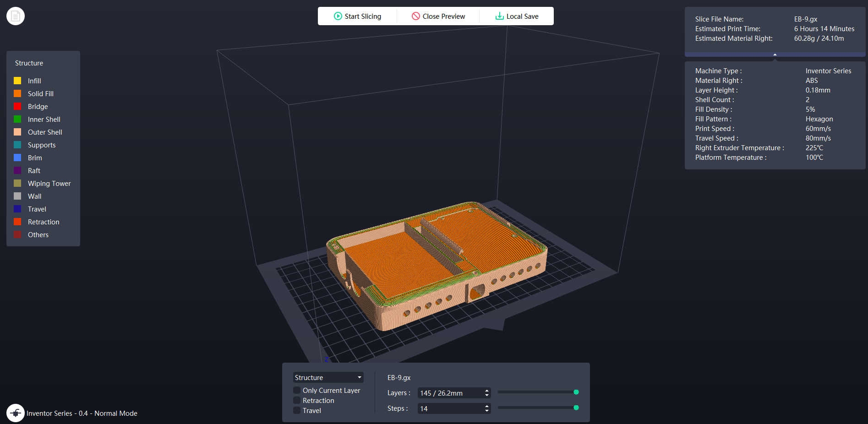Click the sliced enclosure model in viewport
This screenshot has height=424, width=868.
tap(437, 266)
